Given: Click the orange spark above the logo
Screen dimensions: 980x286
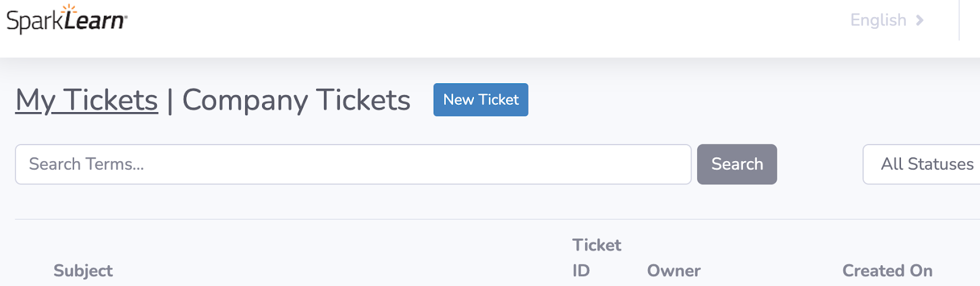Looking at the screenshot, I should click(x=70, y=9).
